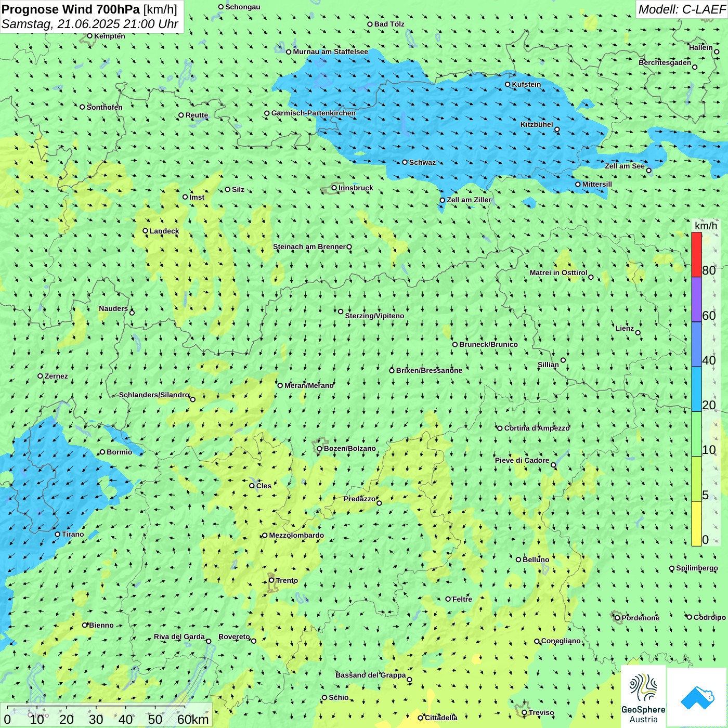Click the 'Murnau am Staffelsee' label

pos(331,51)
